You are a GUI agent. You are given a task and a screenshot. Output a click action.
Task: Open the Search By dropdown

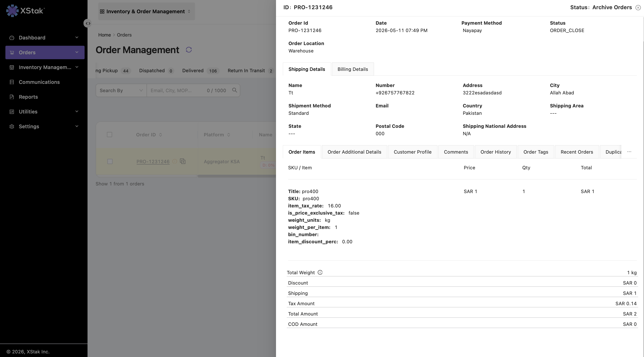(x=121, y=90)
